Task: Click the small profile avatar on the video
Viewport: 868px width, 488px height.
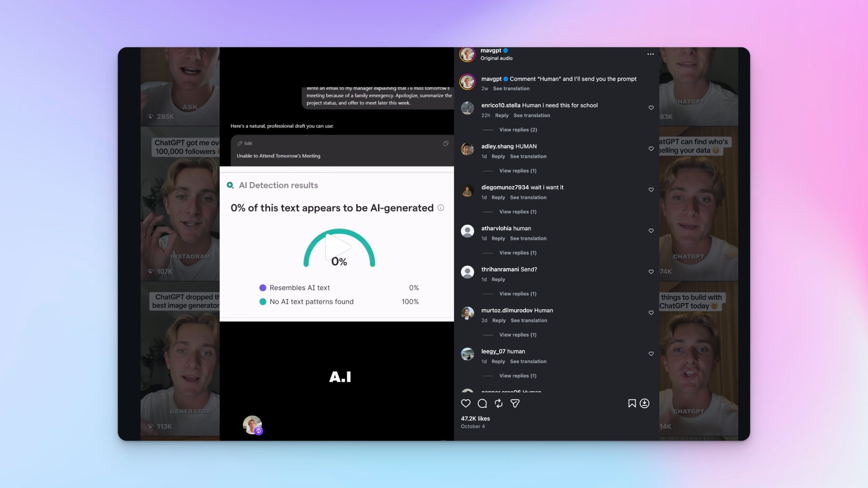Action: tap(253, 425)
